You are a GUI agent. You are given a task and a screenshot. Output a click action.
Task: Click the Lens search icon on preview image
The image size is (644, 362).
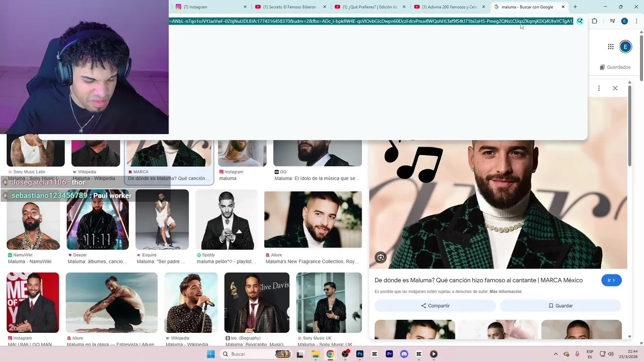(381, 257)
